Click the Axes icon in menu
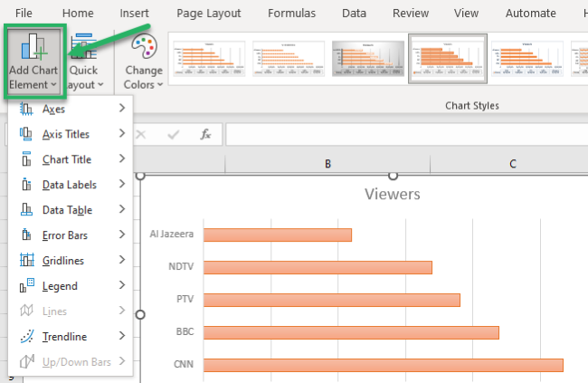588x383 pixels. pos(26,109)
